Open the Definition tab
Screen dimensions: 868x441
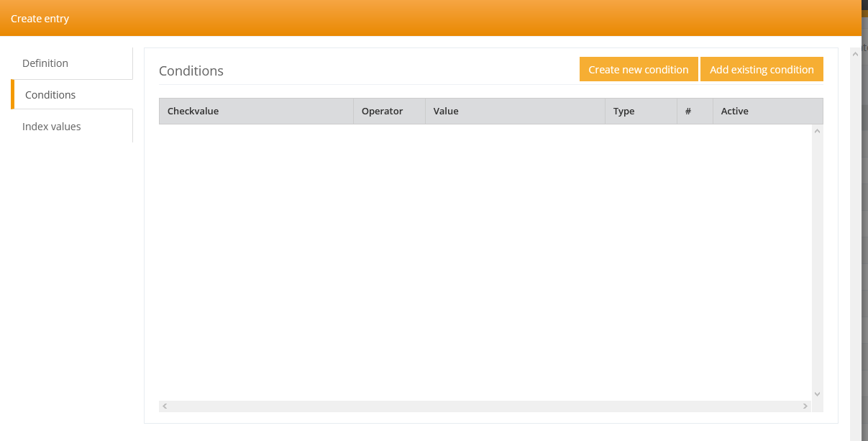coord(45,63)
